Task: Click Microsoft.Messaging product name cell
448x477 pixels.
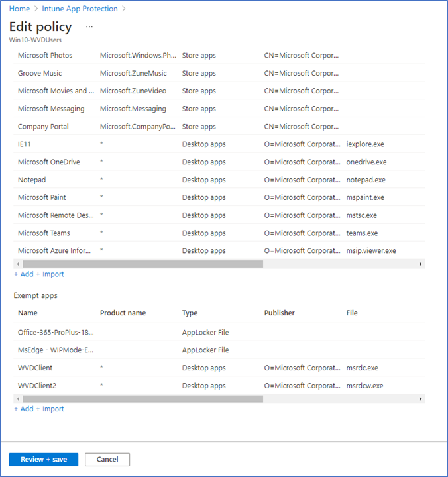Action: (x=133, y=109)
